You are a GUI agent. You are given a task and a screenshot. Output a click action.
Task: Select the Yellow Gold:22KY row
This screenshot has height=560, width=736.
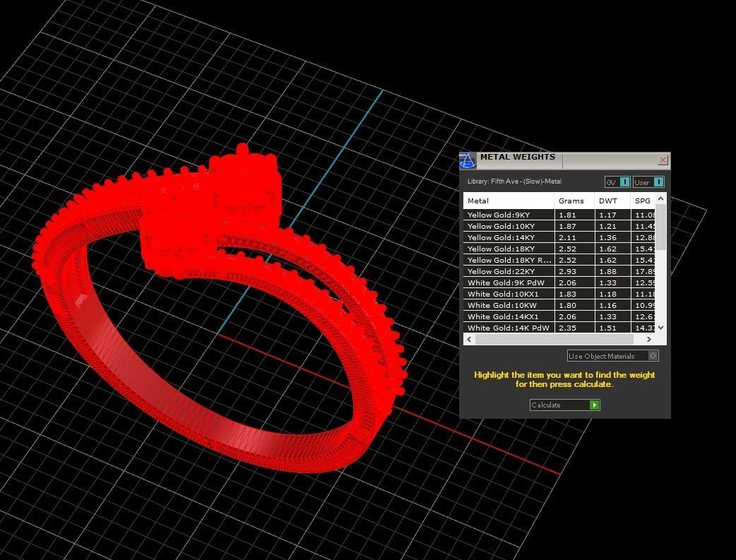[559, 271]
